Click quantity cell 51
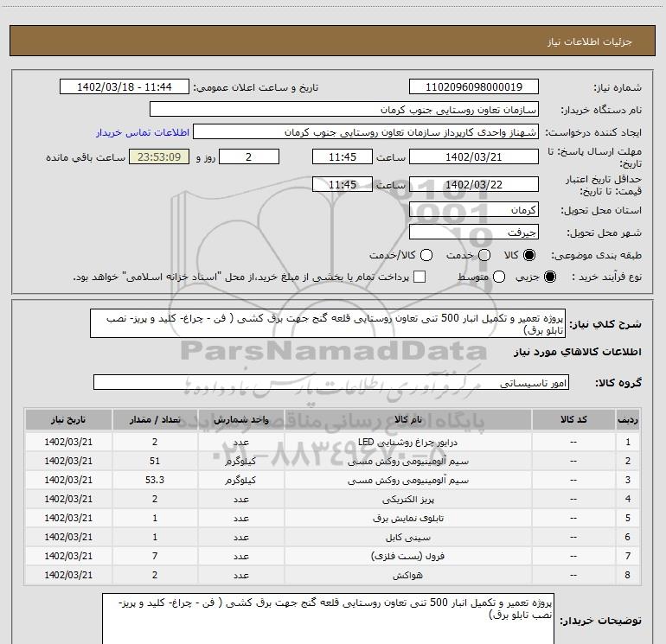Image resolution: width=666 pixels, height=644 pixels. click(155, 461)
